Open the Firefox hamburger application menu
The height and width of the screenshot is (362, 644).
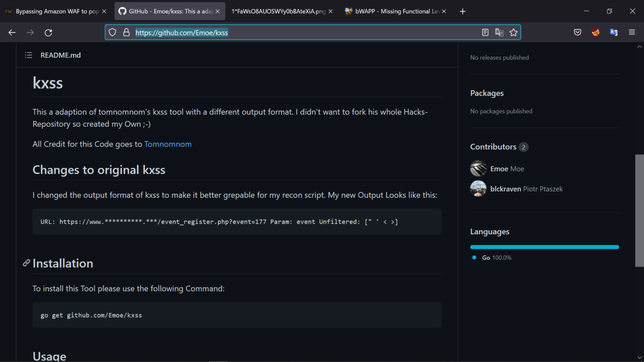pos(632,33)
